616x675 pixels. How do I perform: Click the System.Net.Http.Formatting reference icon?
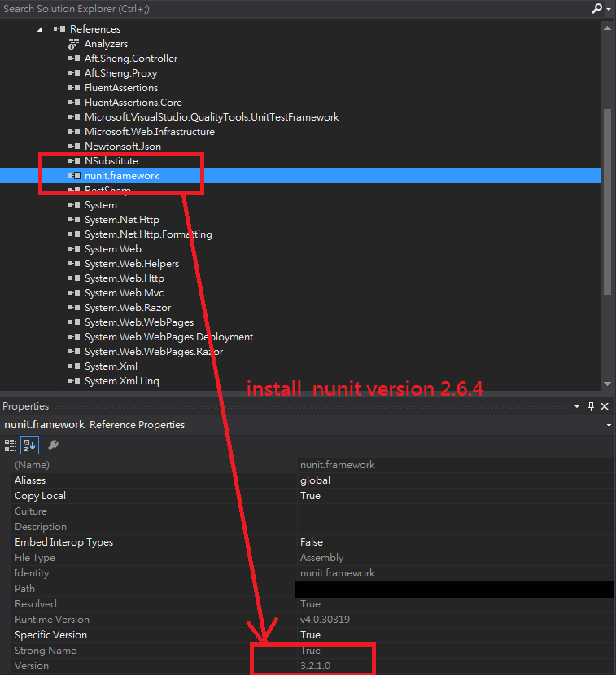[x=74, y=234]
